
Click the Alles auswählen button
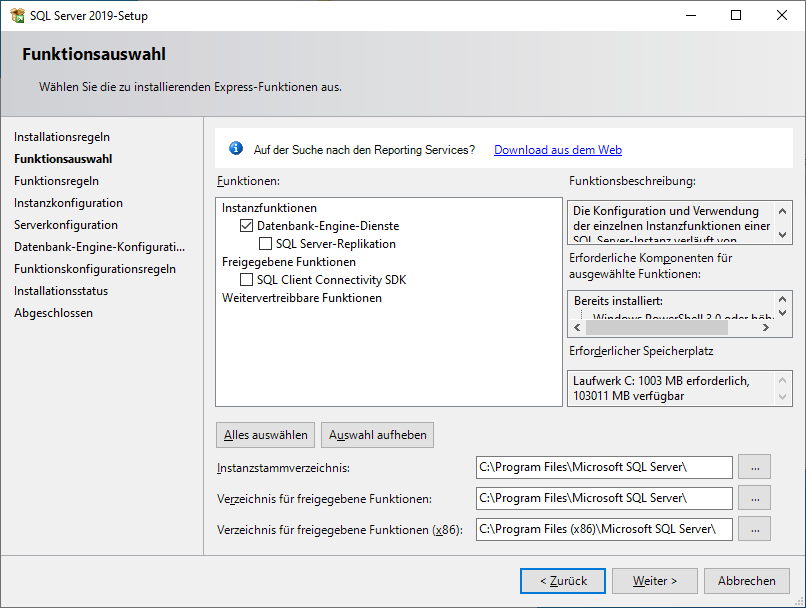coord(265,435)
